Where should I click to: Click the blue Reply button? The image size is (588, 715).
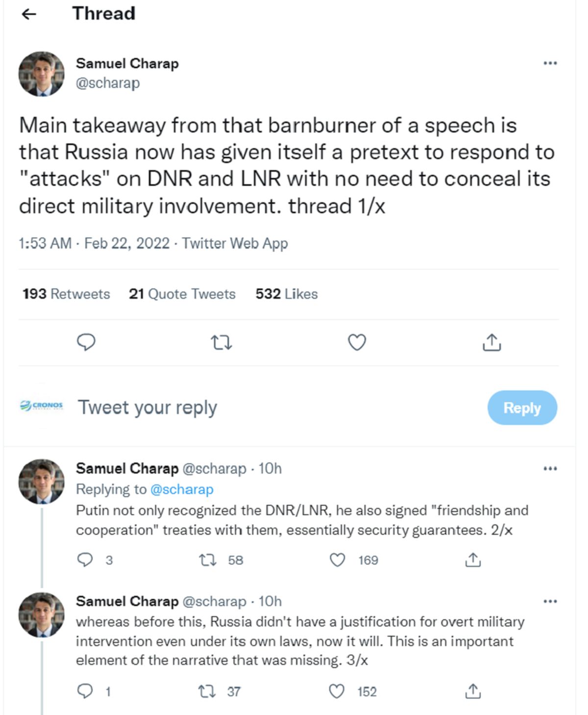coord(522,408)
